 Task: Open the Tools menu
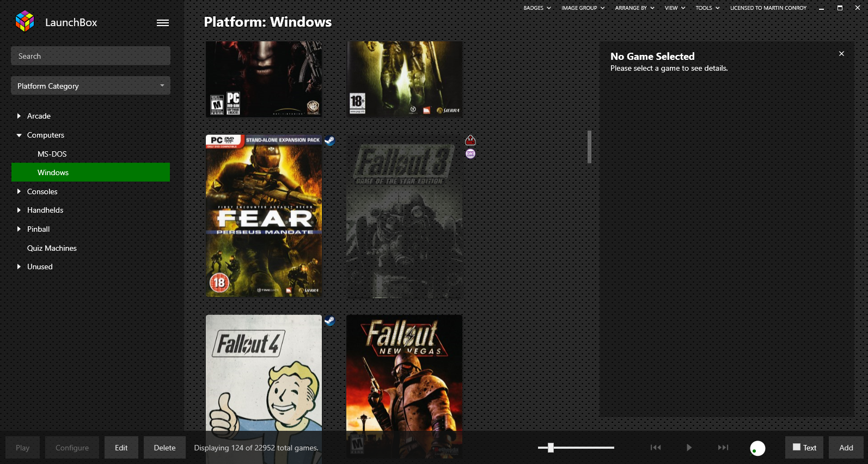707,8
